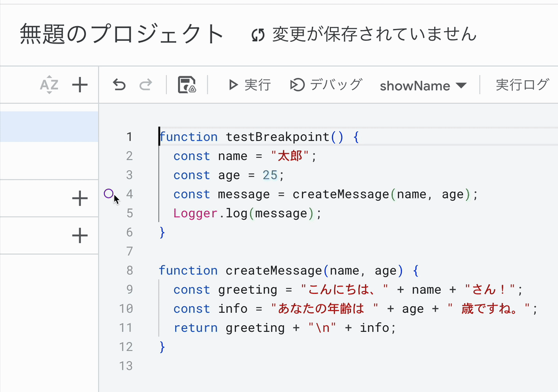
Task: Click the unsaved changes sync icon
Action: click(x=258, y=35)
